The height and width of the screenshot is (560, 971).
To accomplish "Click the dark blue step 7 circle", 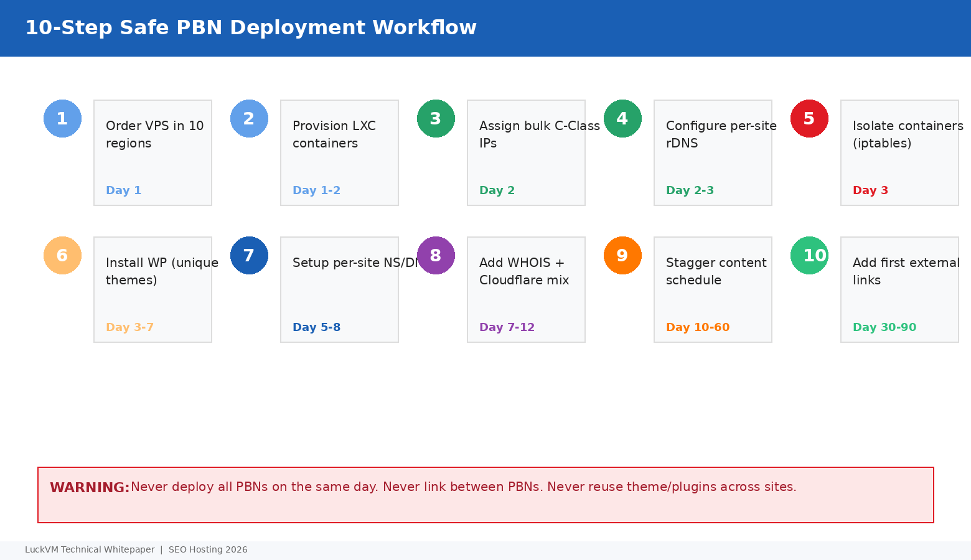I will [249, 255].
